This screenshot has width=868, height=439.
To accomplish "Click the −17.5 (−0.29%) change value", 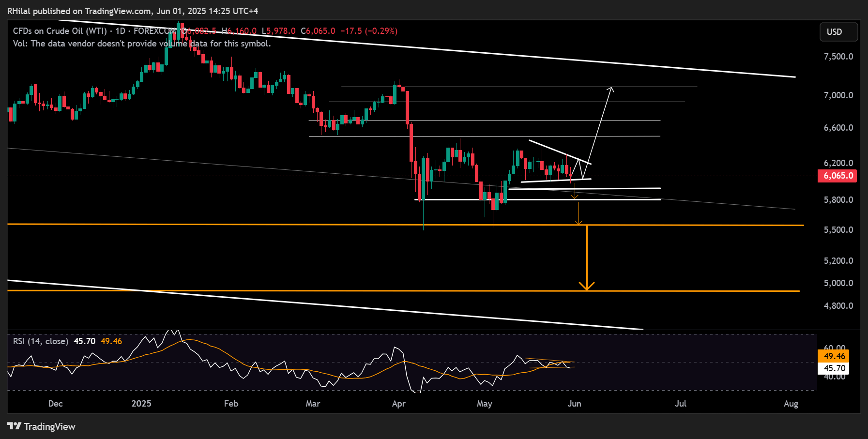I will click(369, 31).
